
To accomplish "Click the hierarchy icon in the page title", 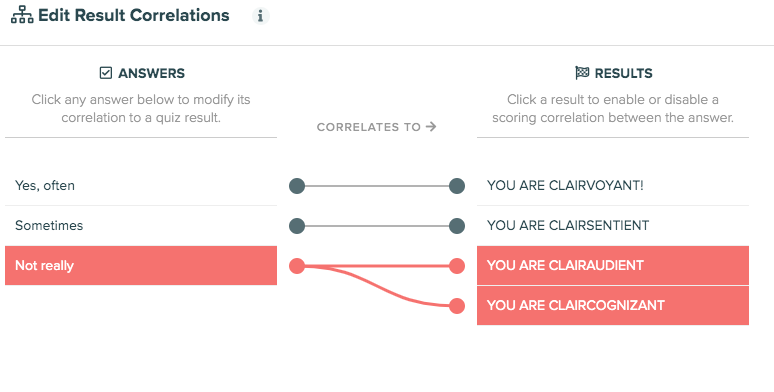I will [x=22, y=15].
